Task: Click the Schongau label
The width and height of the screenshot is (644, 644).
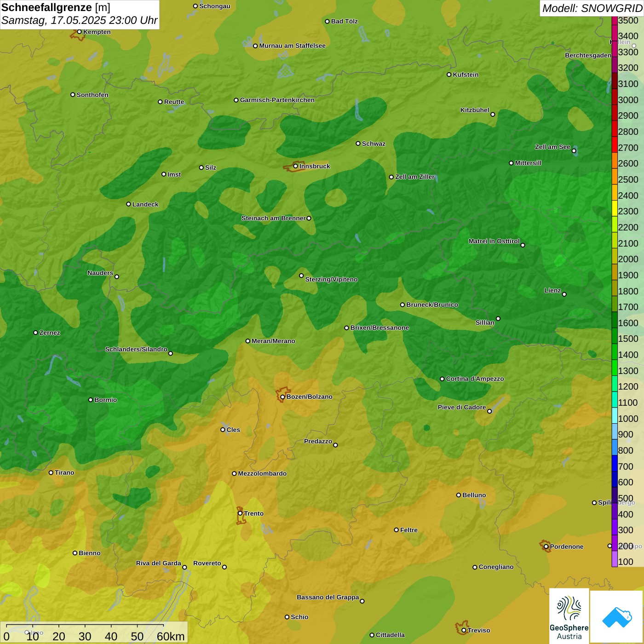Action: [214, 6]
